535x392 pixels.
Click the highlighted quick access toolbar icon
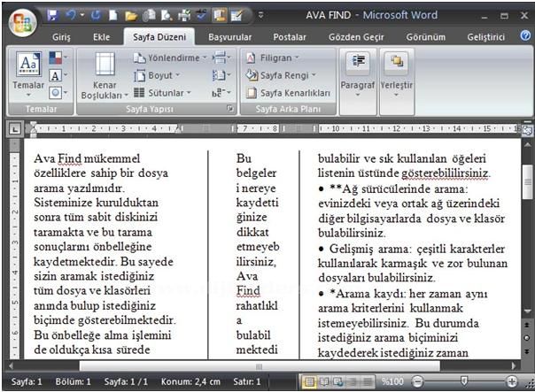(x=219, y=15)
